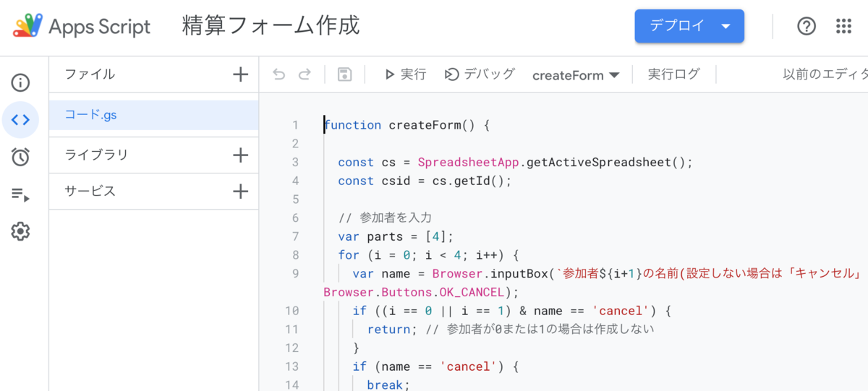Add a service with plus icon
The height and width of the screenshot is (391, 868).
click(240, 192)
